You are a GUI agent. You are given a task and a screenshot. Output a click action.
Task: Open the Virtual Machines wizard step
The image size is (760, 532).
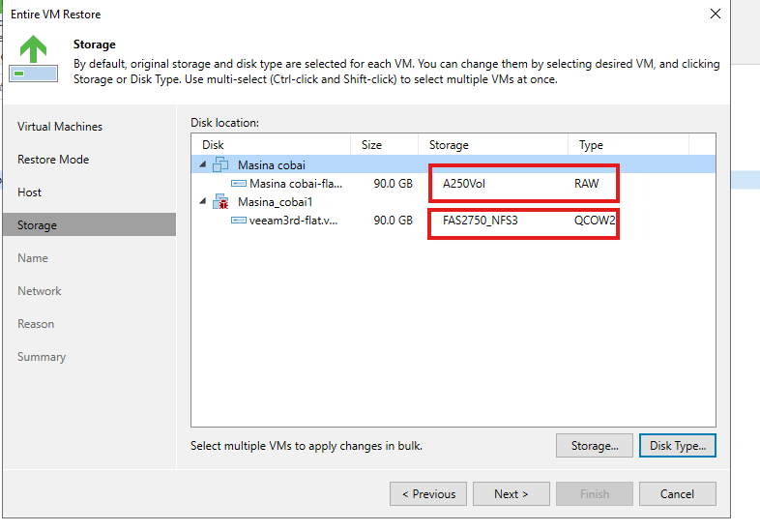coord(60,127)
